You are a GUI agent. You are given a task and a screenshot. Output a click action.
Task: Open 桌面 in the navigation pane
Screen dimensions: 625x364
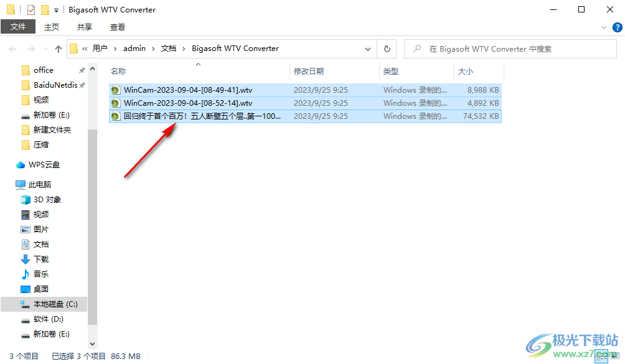point(40,289)
